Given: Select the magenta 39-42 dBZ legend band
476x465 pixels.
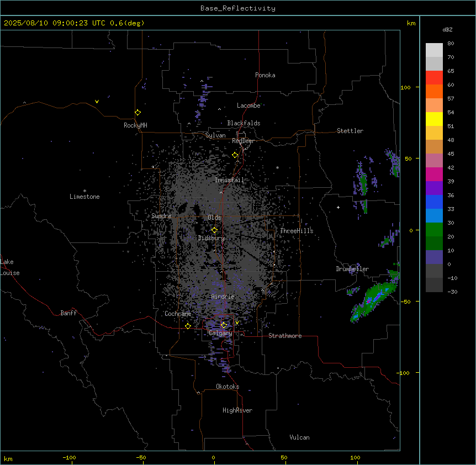Looking at the screenshot, I should (434, 174).
